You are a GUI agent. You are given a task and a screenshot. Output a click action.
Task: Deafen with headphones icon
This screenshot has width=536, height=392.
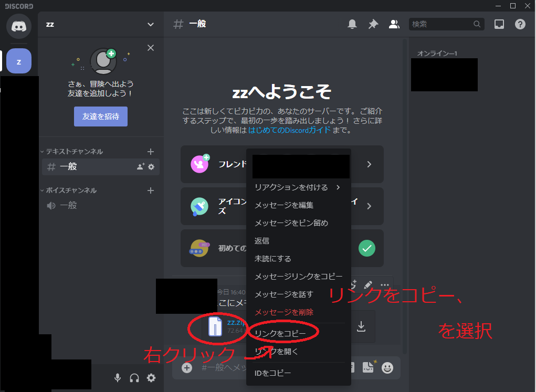click(x=134, y=378)
